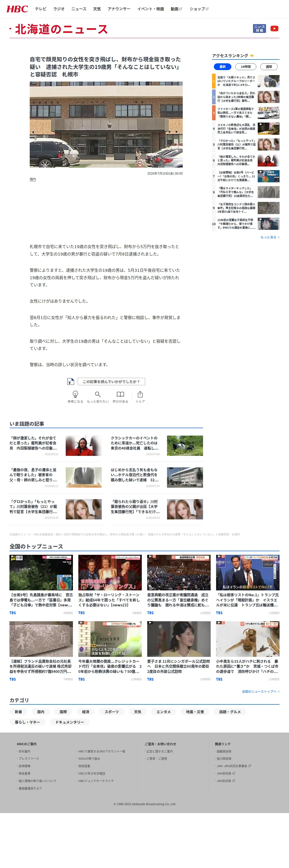Click the main article police station photo
The image size is (289, 868).
pyautogui.click(x=106, y=124)
